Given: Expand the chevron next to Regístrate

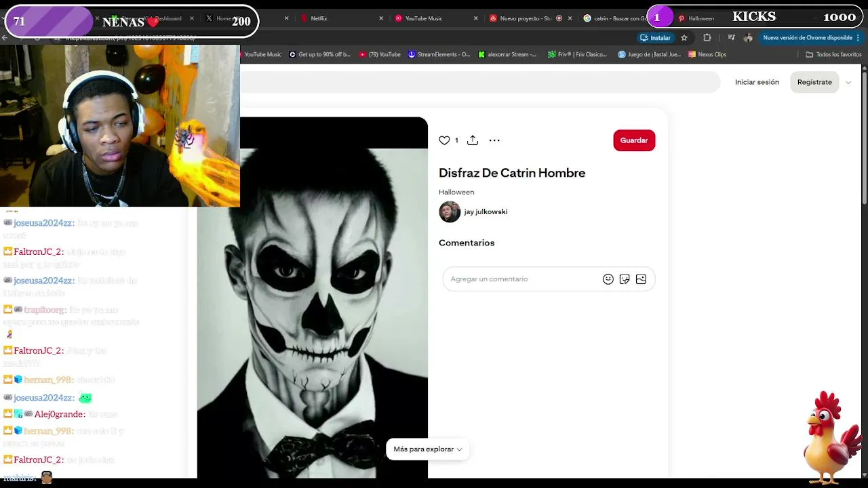Looking at the screenshot, I should 848,83.
